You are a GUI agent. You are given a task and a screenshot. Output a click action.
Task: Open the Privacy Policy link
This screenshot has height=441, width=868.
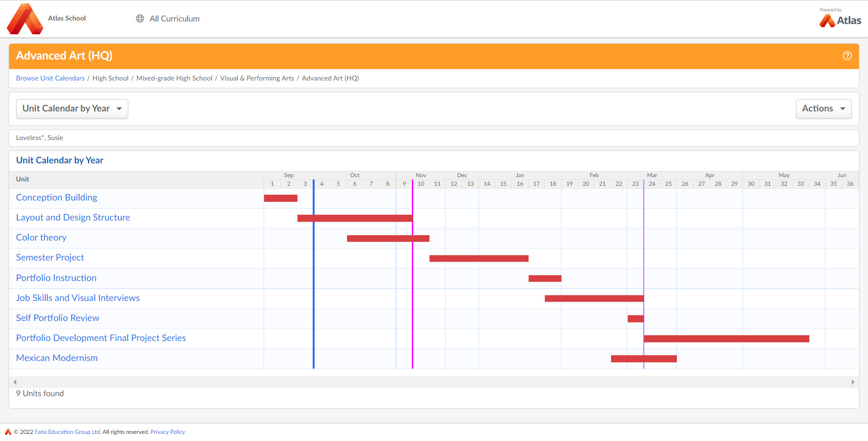168,432
